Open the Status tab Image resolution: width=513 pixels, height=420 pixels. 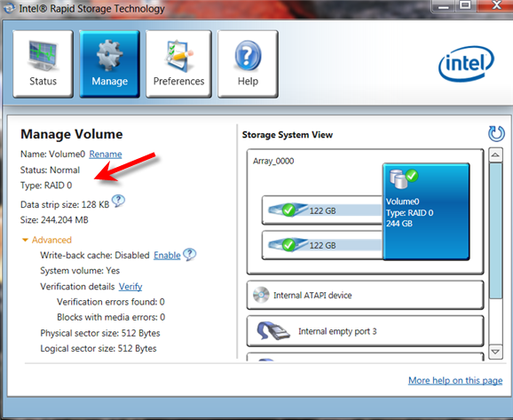(43, 64)
